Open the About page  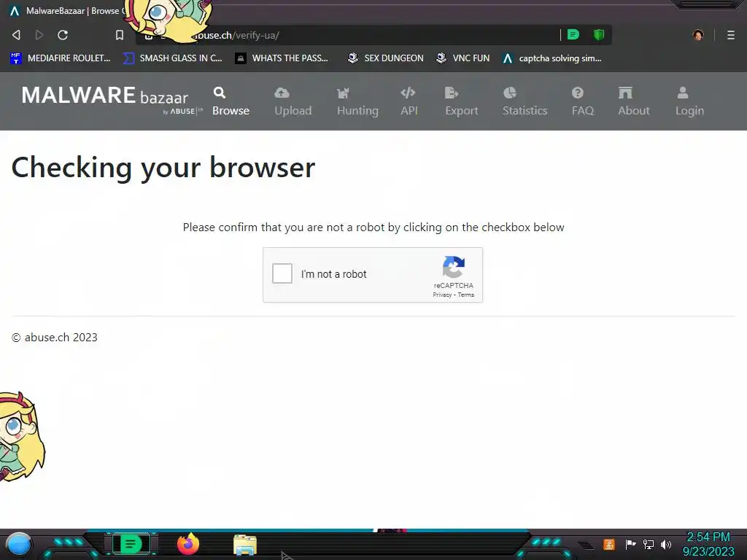coord(634,101)
